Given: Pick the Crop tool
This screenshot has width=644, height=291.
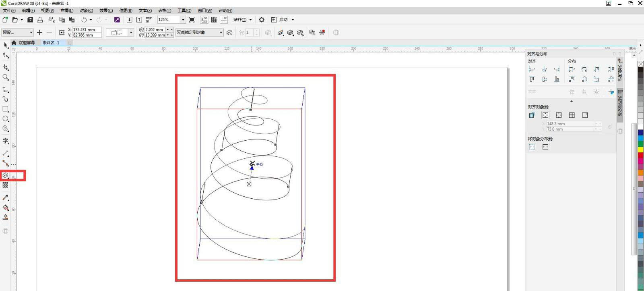Looking at the screenshot, I should (5, 67).
